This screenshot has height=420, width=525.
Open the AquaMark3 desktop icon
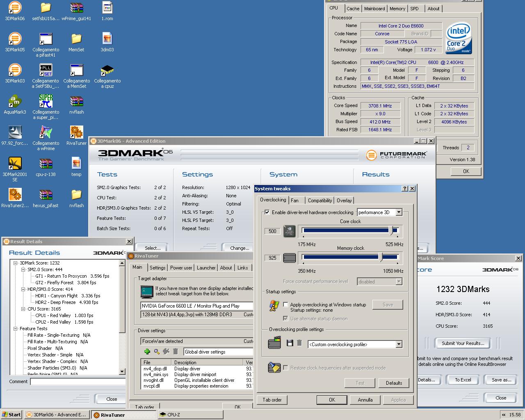coord(15,104)
